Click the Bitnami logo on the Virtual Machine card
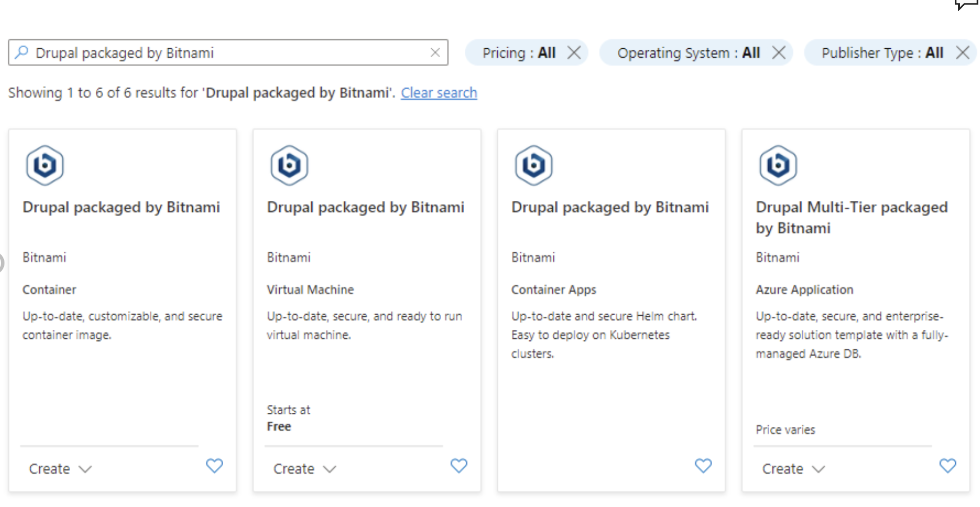This screenshot has height=507, width=980. click(x=289, y=165)
